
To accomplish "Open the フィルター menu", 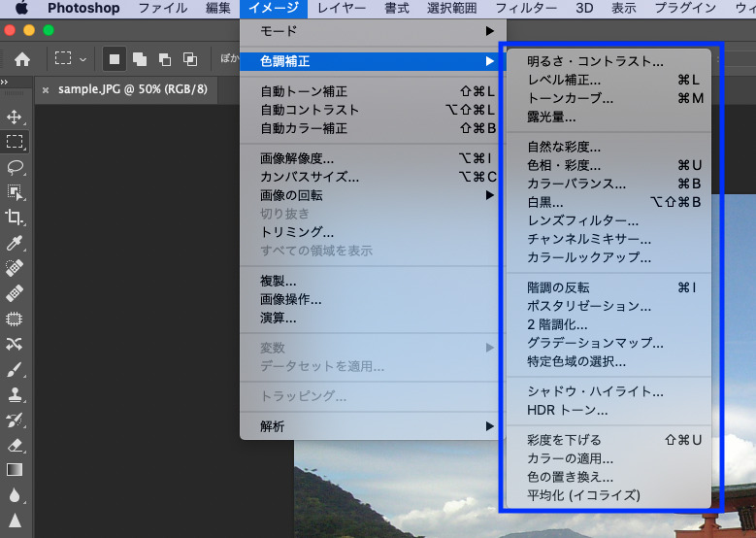I will [x=526, y=8].
